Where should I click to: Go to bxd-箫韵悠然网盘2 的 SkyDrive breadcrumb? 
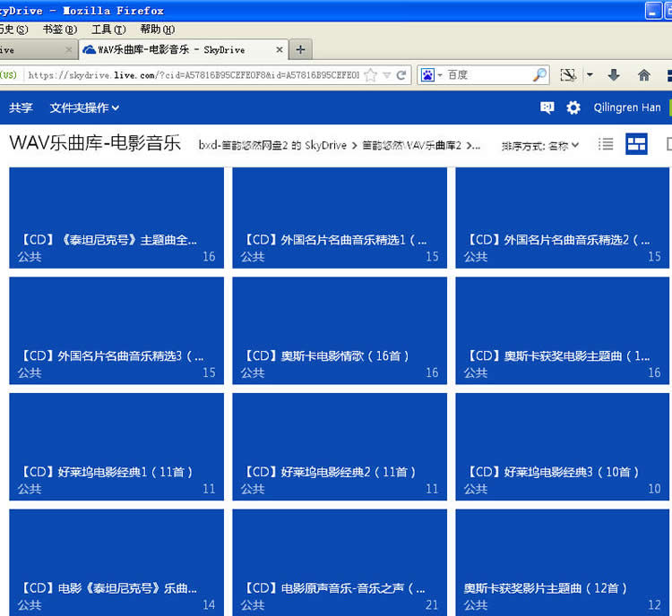pyautogui.click(x=272, y=145)
